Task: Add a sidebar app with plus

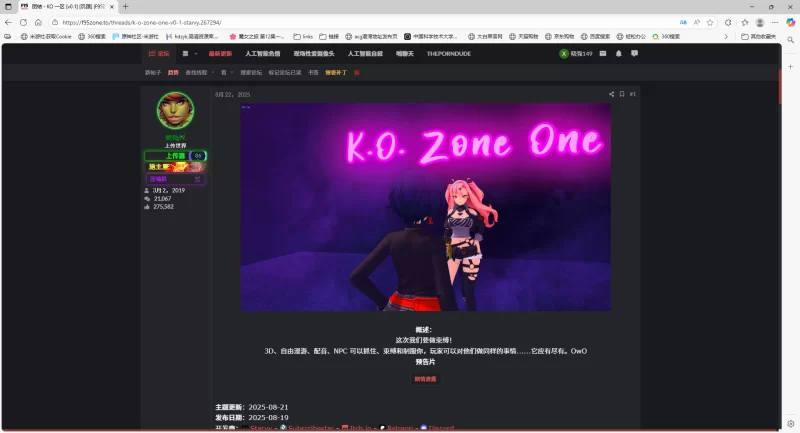Action: (790, 67)
